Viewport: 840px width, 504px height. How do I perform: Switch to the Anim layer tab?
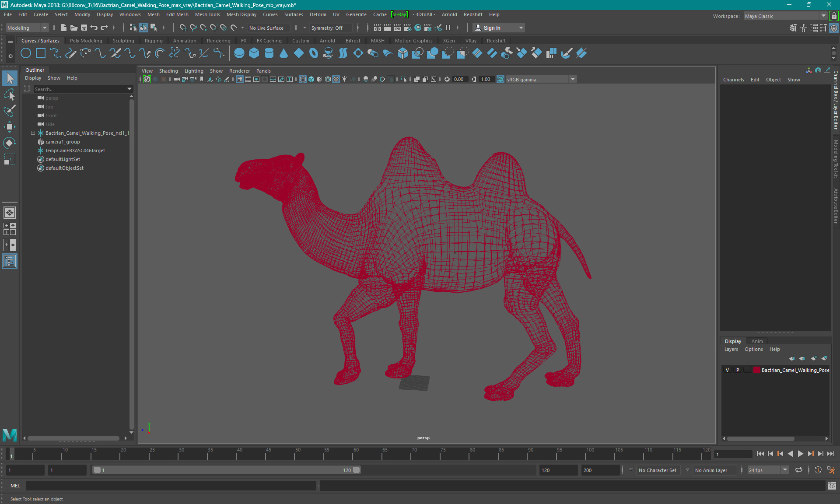[757, 341]
